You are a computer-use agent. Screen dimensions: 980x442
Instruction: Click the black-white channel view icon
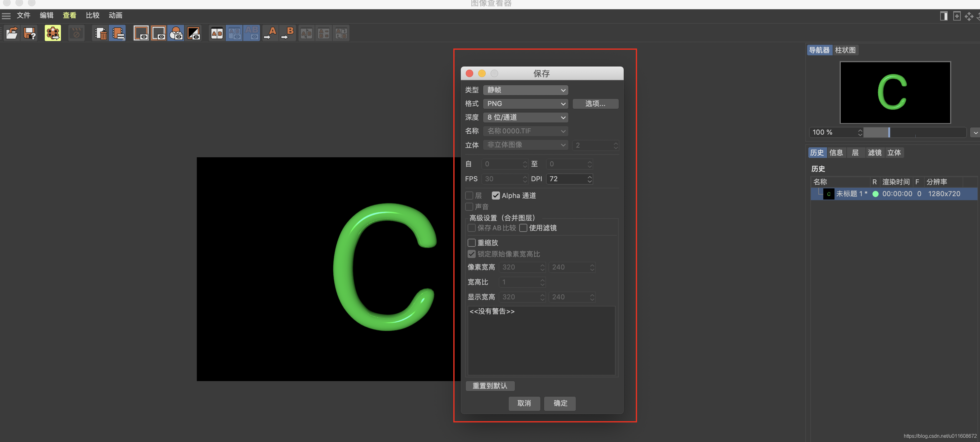click(x=194, y=34)
